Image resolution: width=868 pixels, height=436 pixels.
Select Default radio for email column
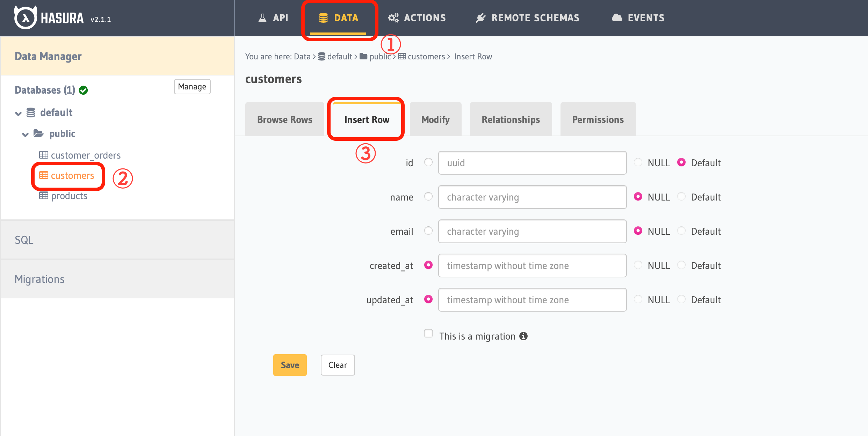[681, 231]
